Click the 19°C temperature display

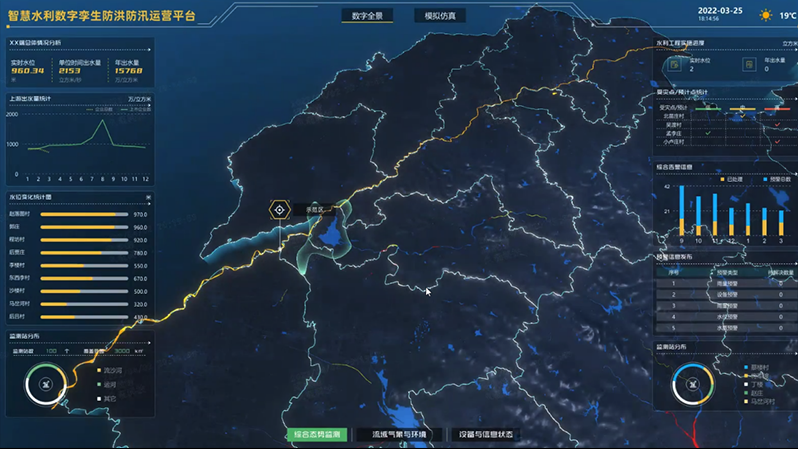tap(787, 16)
